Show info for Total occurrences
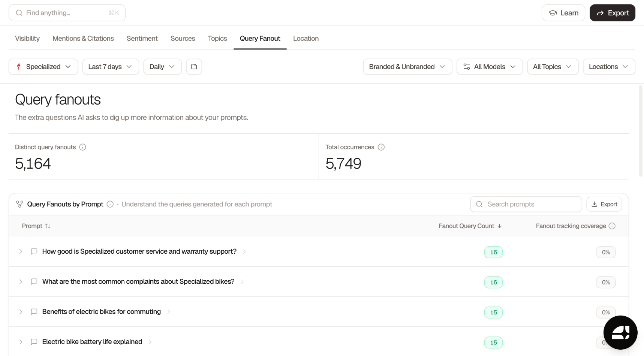Image resolution: width=644 pixels, height=356 pixels. point(381,147)
